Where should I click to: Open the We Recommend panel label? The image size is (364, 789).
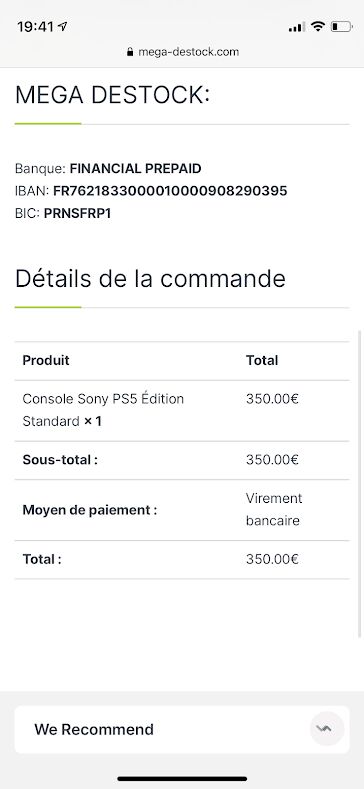coord(94,729)
